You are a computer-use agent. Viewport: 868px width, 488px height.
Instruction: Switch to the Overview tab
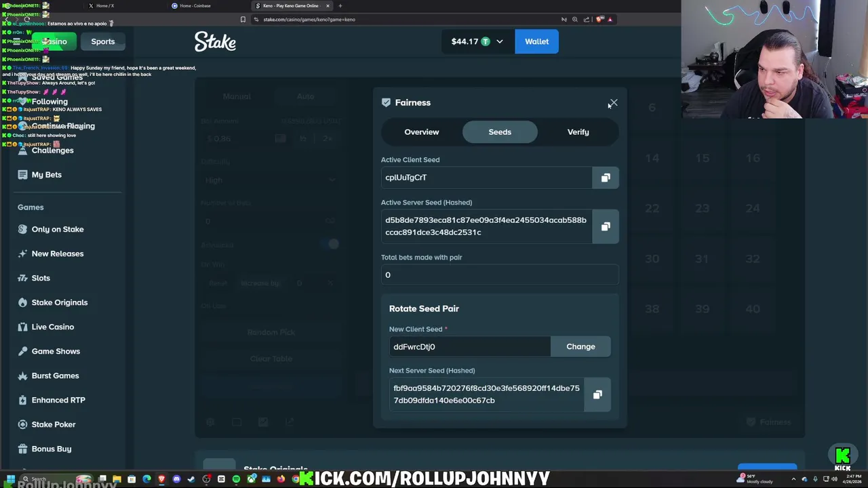(x=422, y=132)
